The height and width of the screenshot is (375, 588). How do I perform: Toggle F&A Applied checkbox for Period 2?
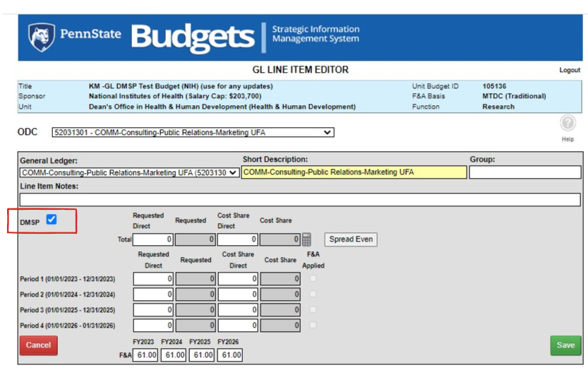(x=313, y=294)
